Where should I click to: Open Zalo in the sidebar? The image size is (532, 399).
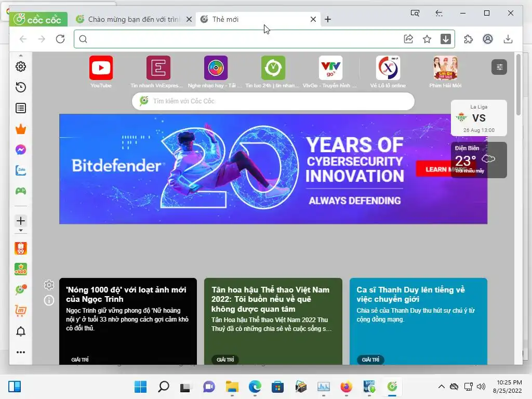[x=21, y=170]
